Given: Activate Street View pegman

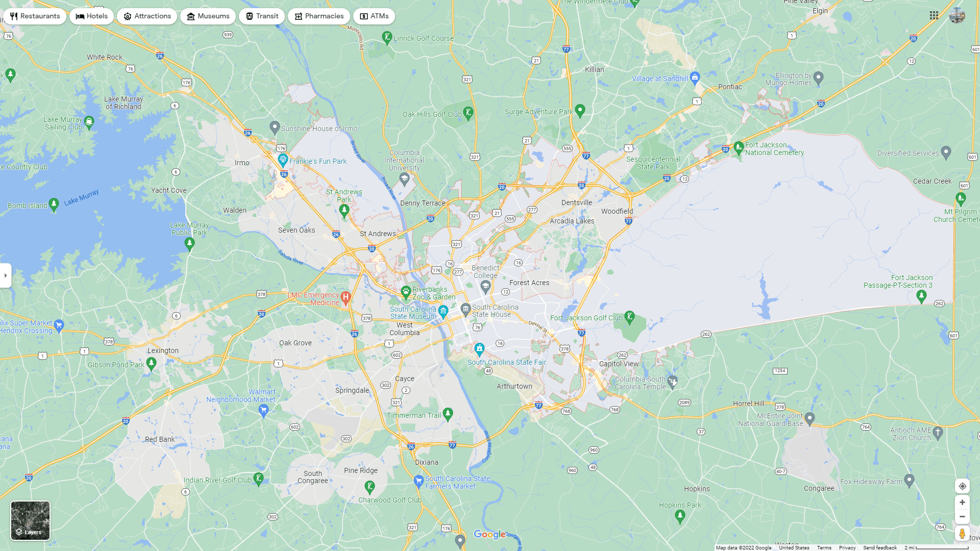Looking at the screenshot, I should point(963,534).
